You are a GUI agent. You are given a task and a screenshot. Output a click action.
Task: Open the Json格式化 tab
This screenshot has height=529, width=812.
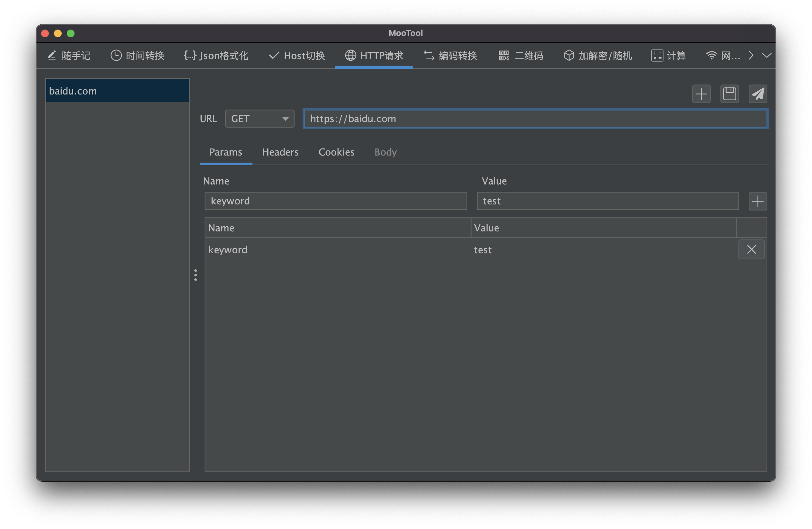pos(216,56)
